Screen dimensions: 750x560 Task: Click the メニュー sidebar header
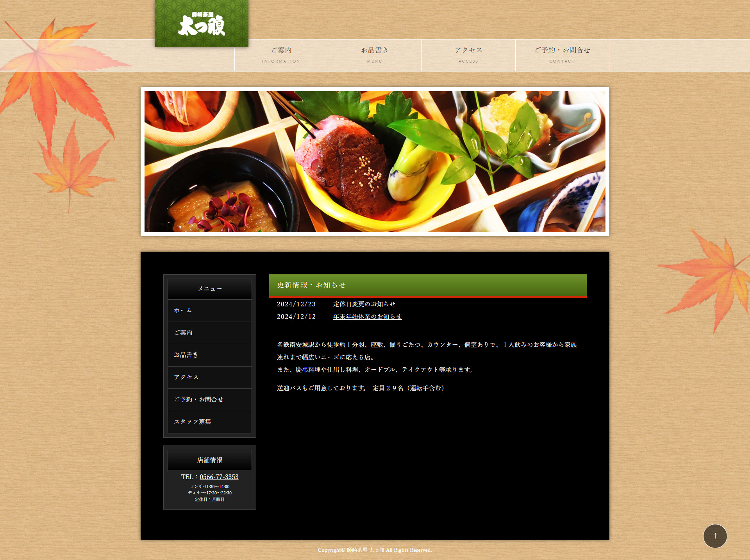click(209, 289)
